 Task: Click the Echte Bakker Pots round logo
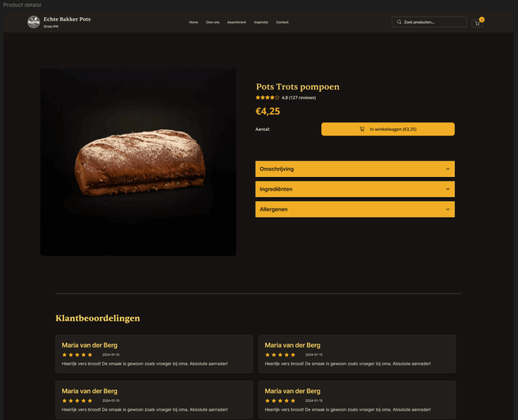(34, 22)
